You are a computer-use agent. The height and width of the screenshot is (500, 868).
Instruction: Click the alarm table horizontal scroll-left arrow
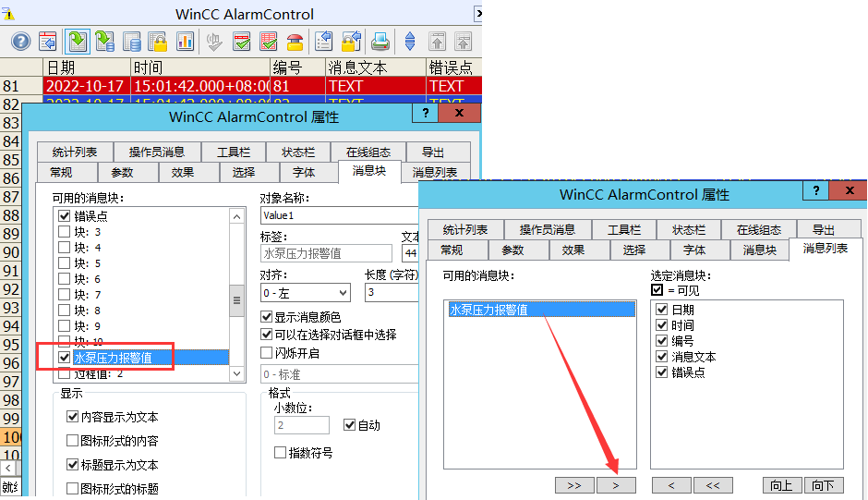pyautogui.click(x=8, y=469)
